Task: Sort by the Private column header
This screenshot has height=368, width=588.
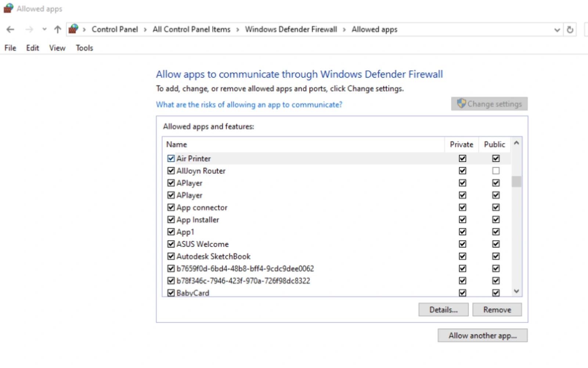Action: click(462, 144)
